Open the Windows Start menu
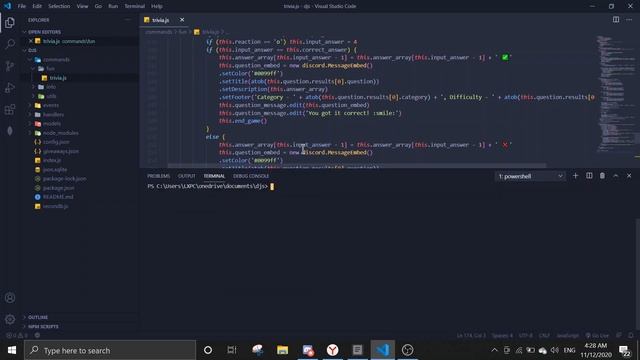 (12, 350)
